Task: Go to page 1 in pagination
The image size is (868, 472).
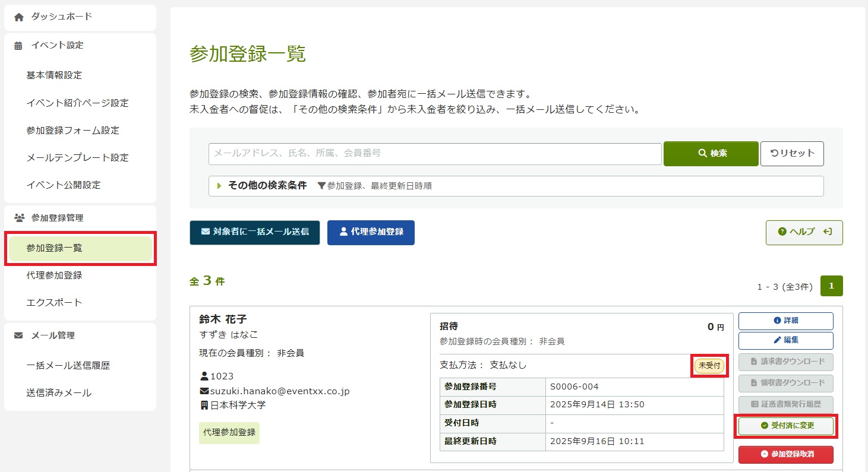Action: click(x=831, y=286)
